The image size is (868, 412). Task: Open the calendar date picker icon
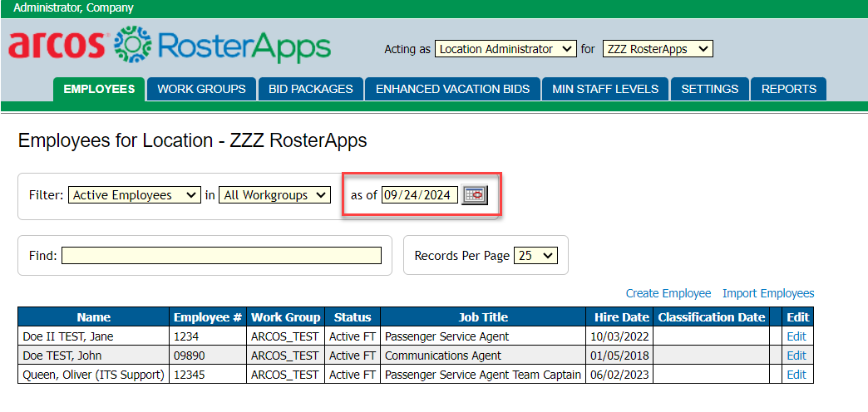[475, 195]
